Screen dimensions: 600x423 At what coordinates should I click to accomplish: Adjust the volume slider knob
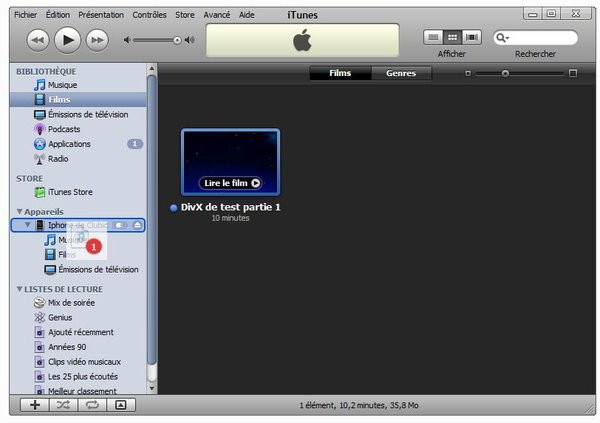coord(177,40)
